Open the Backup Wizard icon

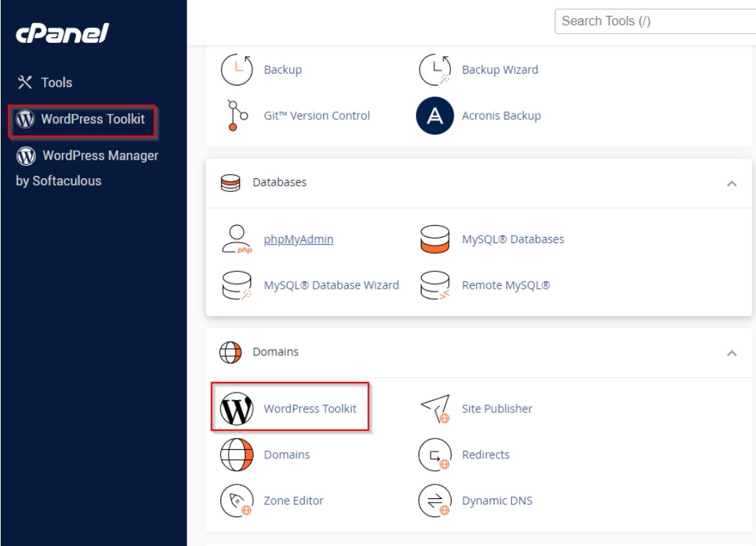433,70
